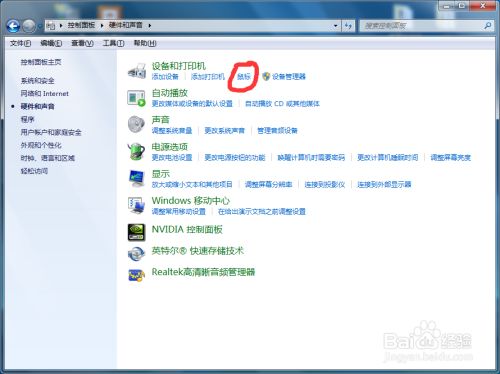Click 唤醒计算机时需要密码 link
500x374 pixels.
pos(311,157)
